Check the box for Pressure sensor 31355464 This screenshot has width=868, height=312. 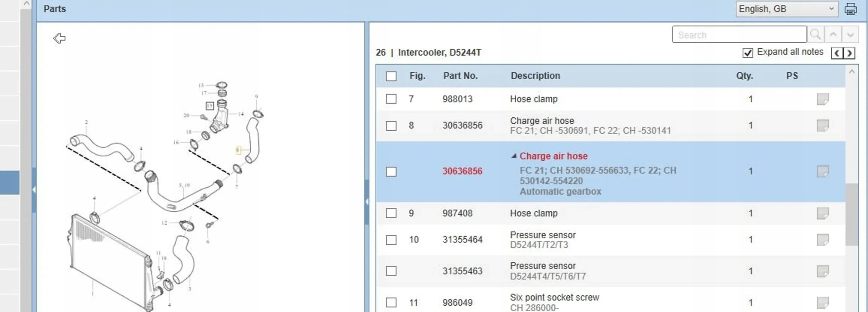pyautogui.click(x=391, y=240)
